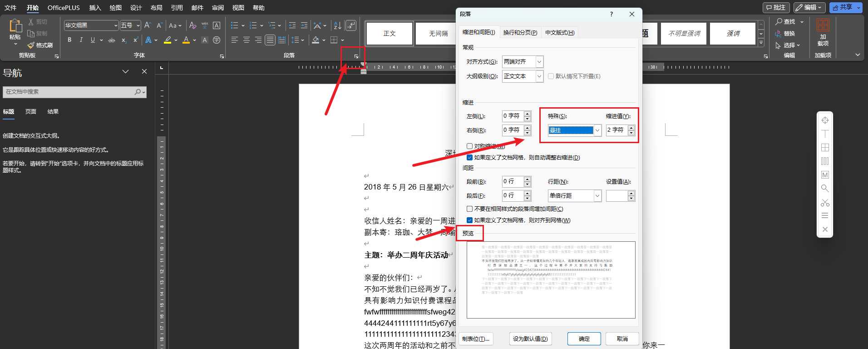Align text left in the ribbon
868x349 pixels.
[x=235, y=40]
